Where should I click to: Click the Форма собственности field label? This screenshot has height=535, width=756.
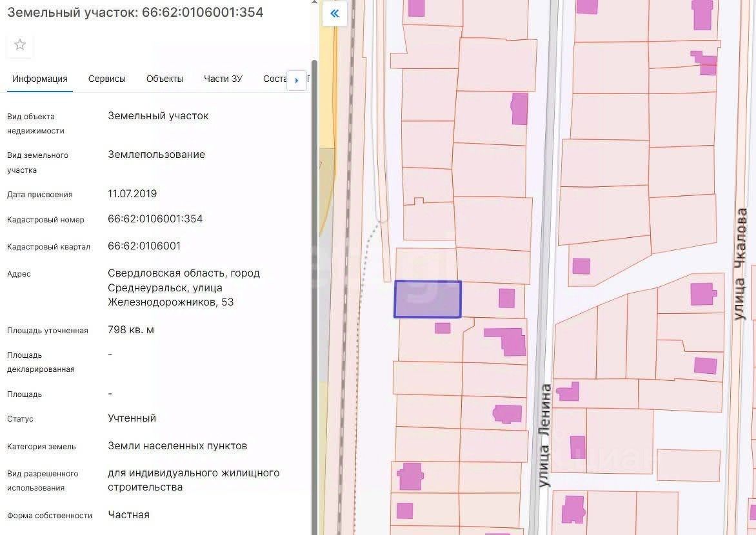coord(50,516)
